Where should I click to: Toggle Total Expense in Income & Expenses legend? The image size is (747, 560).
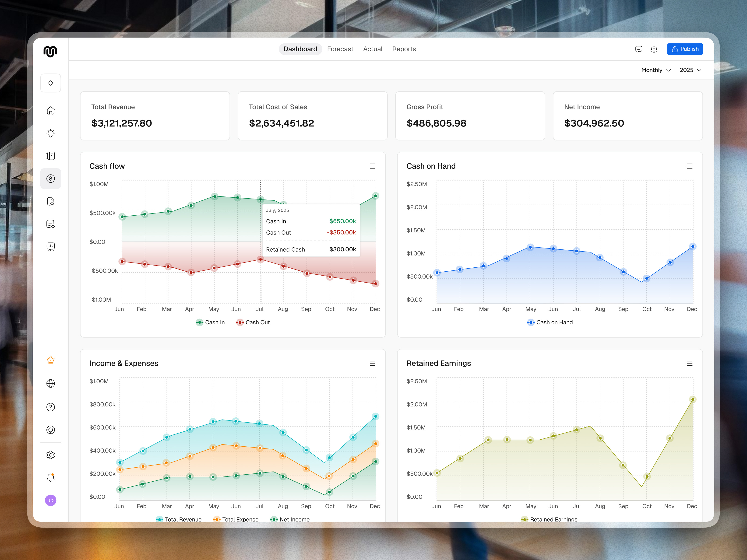(236, 519)
